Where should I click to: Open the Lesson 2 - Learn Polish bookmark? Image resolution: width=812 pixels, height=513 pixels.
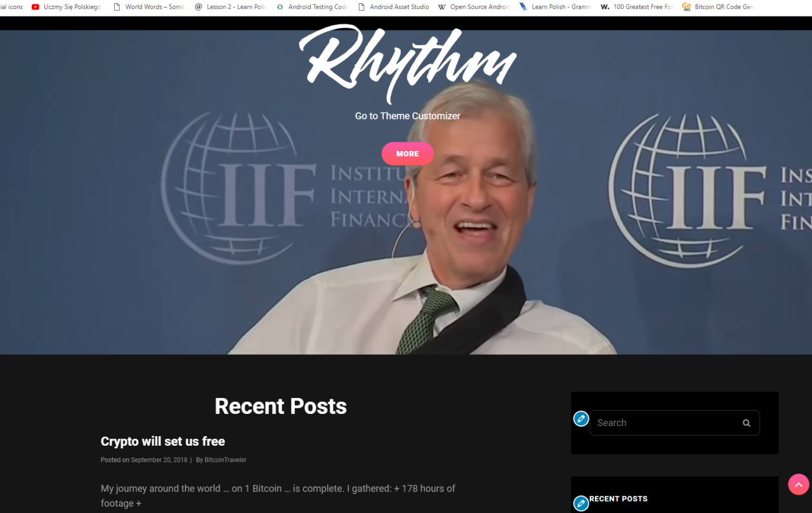point(230,7)
